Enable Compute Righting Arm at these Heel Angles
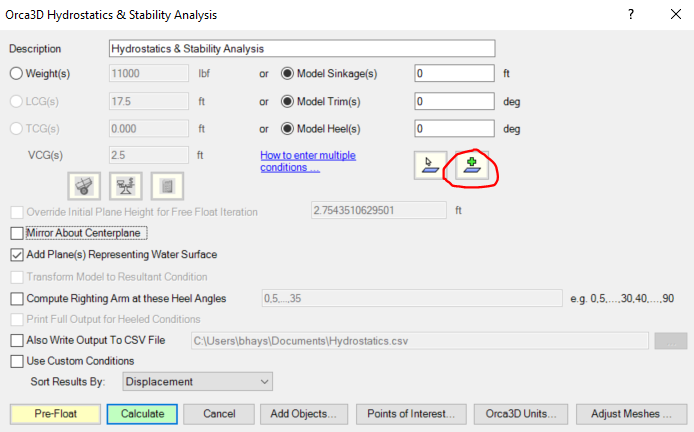Image resolution: width=694 pixels, height=432 pixels. (x=17, y=299)
